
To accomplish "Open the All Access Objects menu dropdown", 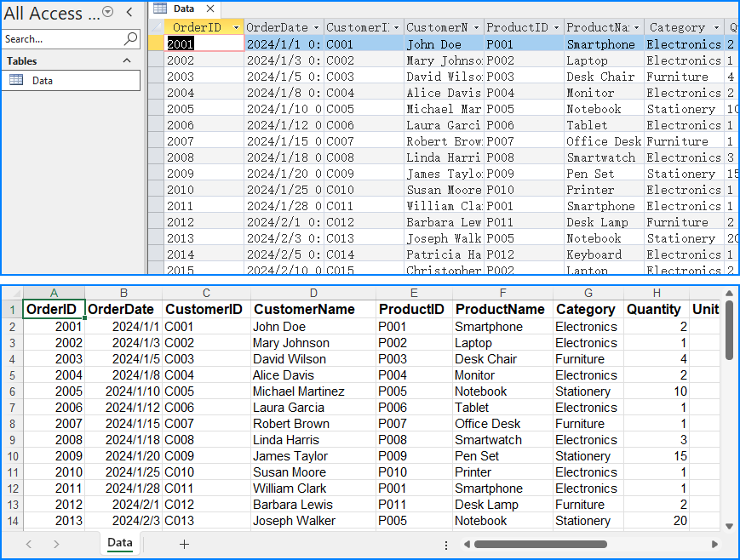I will click(106, 13).
